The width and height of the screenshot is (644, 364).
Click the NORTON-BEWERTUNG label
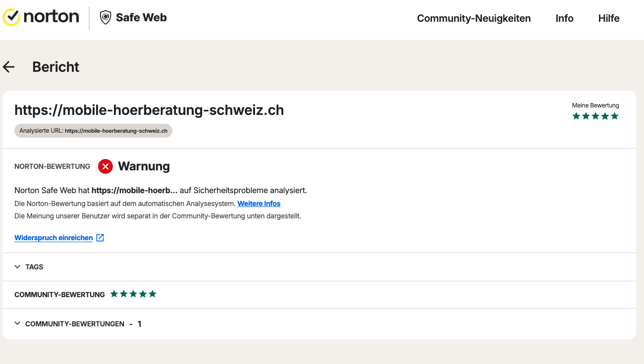click(x=52, y=166)
